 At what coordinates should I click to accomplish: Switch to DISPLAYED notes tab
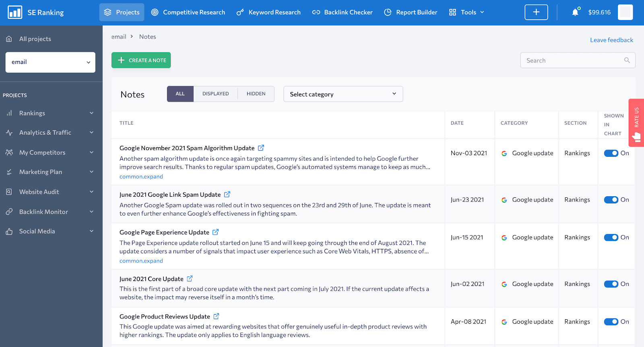point(216,94)
